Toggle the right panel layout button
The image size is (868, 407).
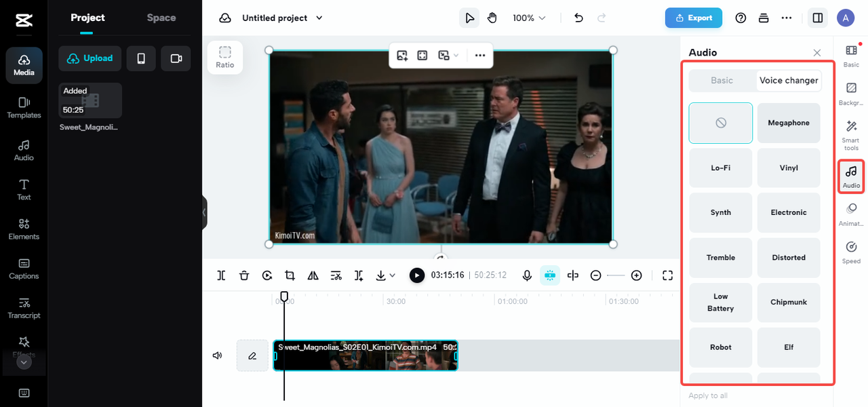pos(818,18)
